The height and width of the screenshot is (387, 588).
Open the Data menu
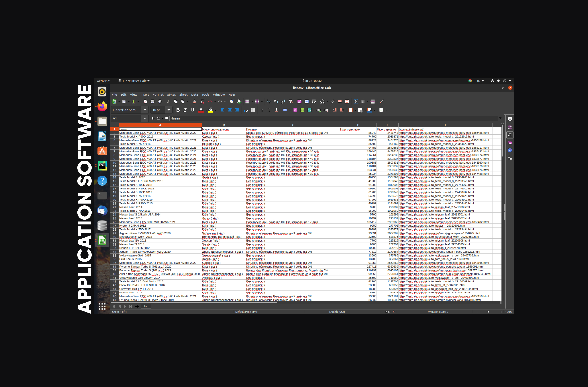click(x=195, y=95)
